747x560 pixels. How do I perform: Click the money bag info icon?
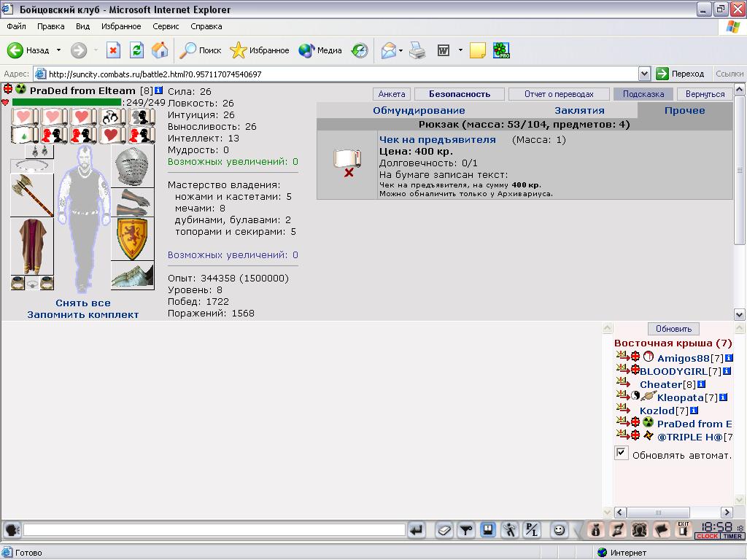point(595,529)
